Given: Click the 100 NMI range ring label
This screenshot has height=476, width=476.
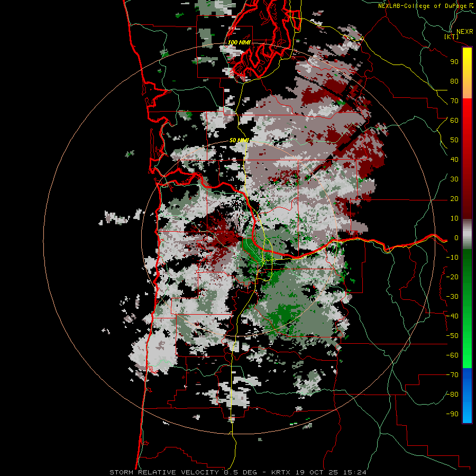Looking at the screenshot, I should (239, 42).
